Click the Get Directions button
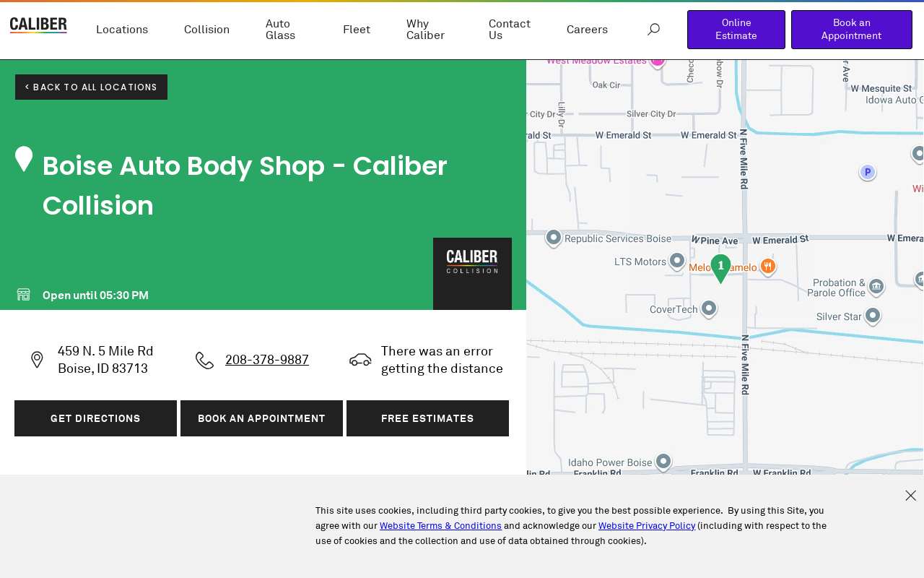 click(x=95, y=418)
